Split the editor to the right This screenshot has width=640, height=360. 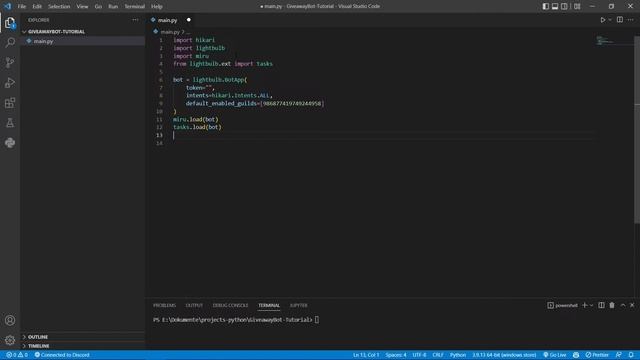(x=620, y=20)
